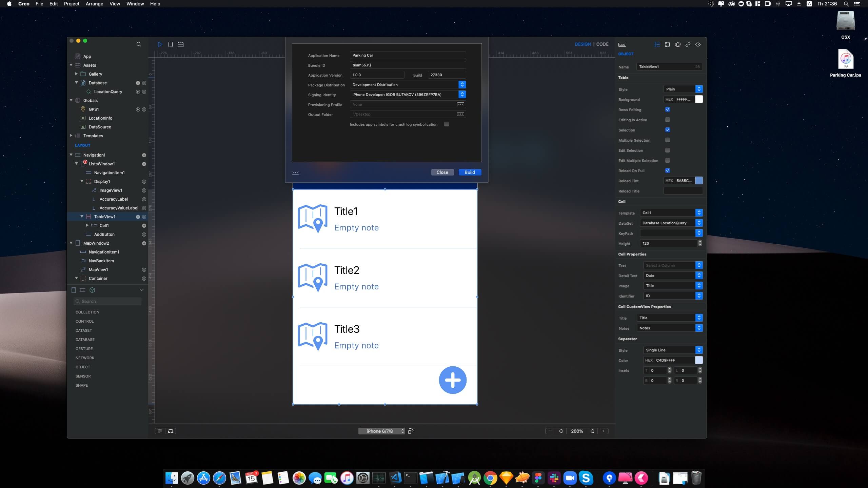Image resolution: width=868 pixels, height=488 pixels.
Task: Click zoom in plus button on canvas
Action: click(603, 431)
